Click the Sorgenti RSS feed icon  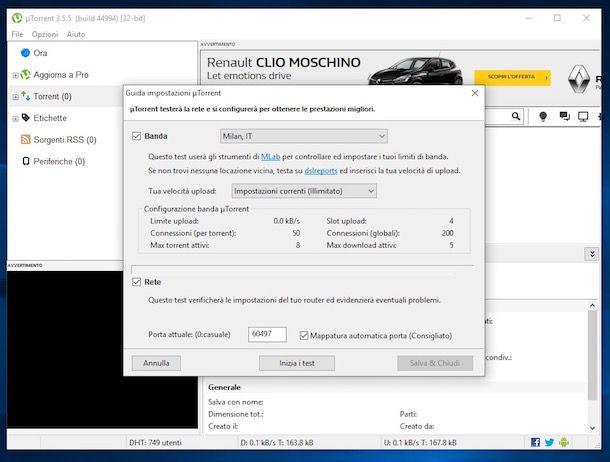25,139
